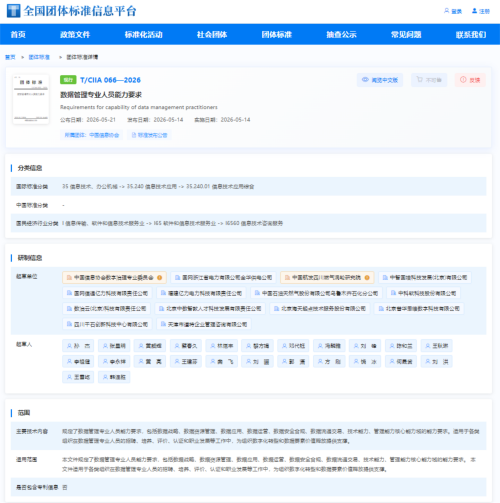This screenshot has height=503, width=500.
Task: Open the 标准发布公告 link
Action: [x=149, y=135]
